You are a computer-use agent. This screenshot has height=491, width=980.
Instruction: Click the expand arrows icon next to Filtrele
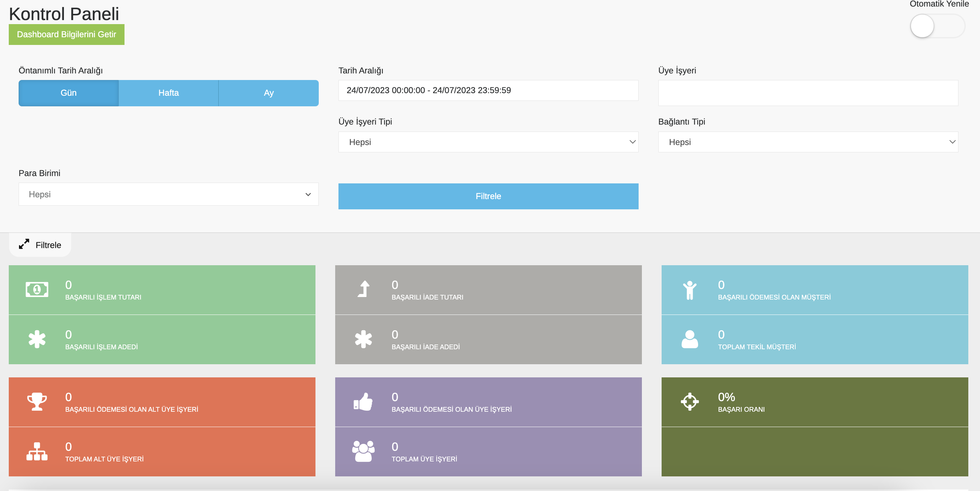coord(24,244)
